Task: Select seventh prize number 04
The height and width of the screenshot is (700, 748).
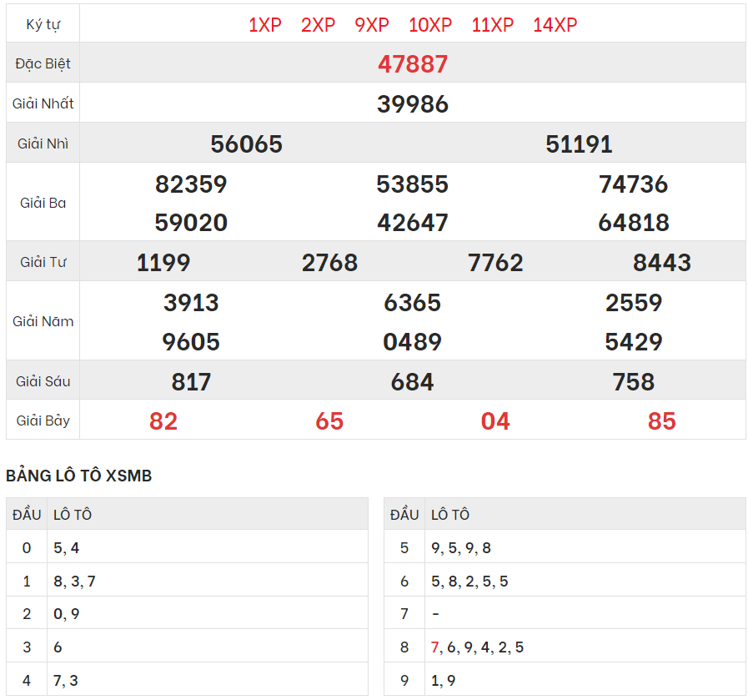Action: tap(495, 421)
